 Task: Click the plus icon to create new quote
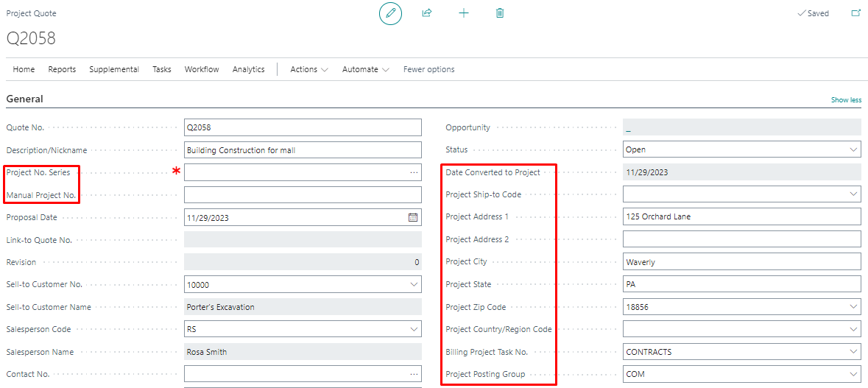pyautogui.click(x=463, y=13)
